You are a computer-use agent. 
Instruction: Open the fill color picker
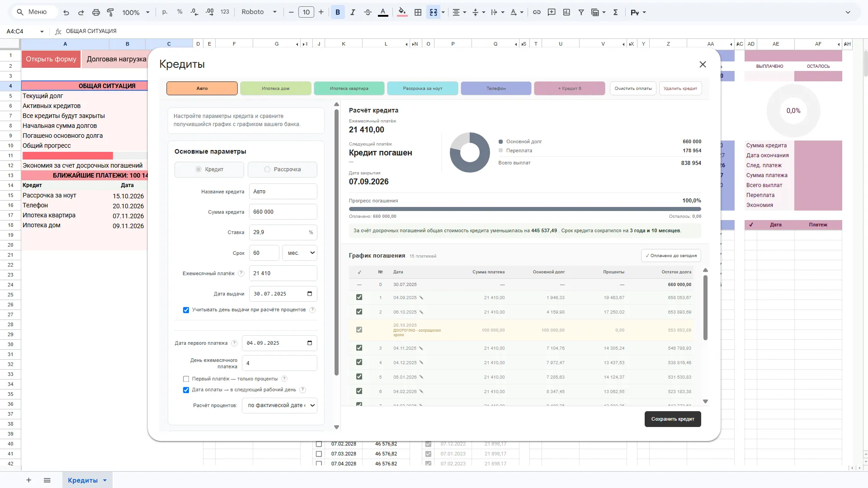point(402,12)
